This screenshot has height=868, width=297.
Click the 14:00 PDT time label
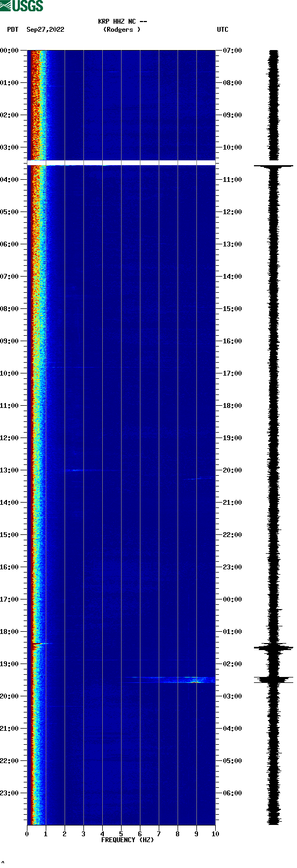pyautogui.click(x=9, y=503)
